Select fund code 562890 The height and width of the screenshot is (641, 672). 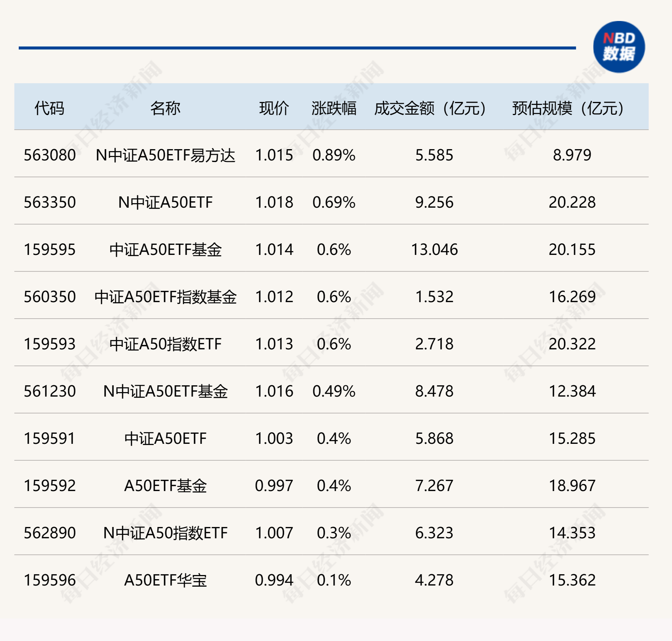[49, 533]
